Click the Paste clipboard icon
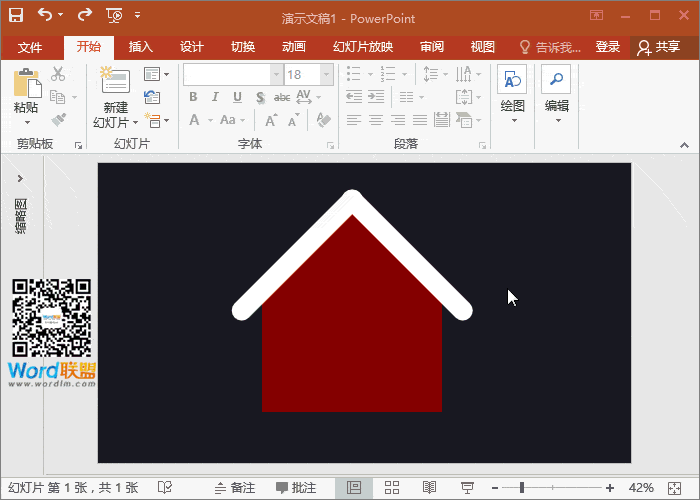This screenshot has width=700, height=500. (x=26, y=84)
